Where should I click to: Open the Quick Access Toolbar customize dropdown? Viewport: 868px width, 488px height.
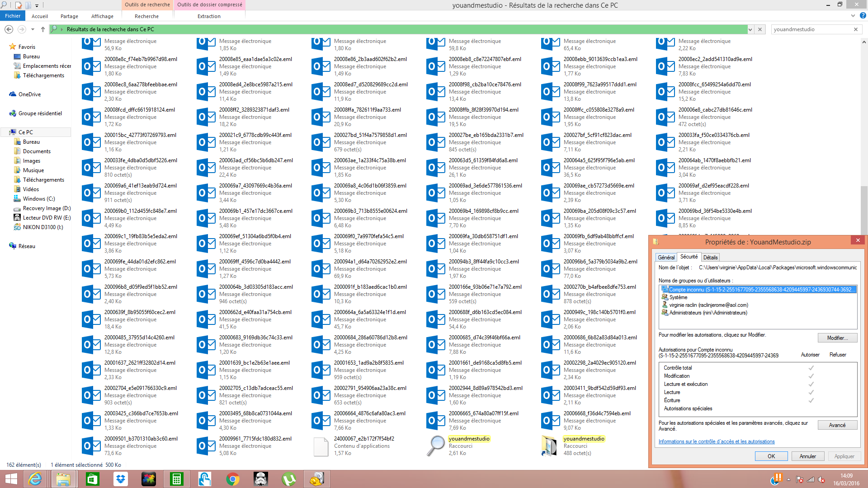point(37,5)
